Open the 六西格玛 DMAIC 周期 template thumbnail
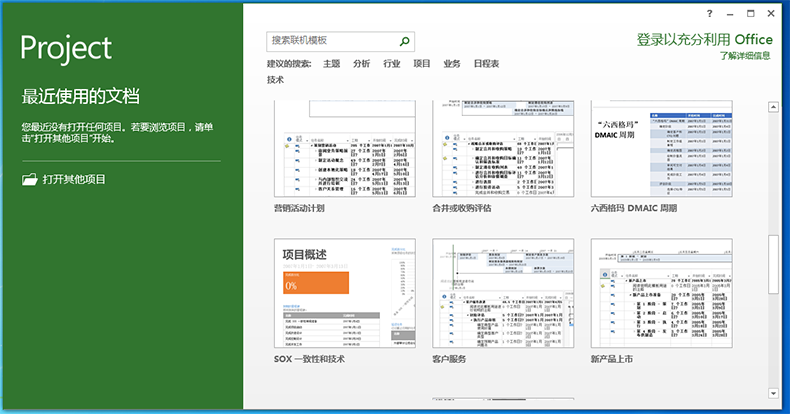 [x=662, y=149]
